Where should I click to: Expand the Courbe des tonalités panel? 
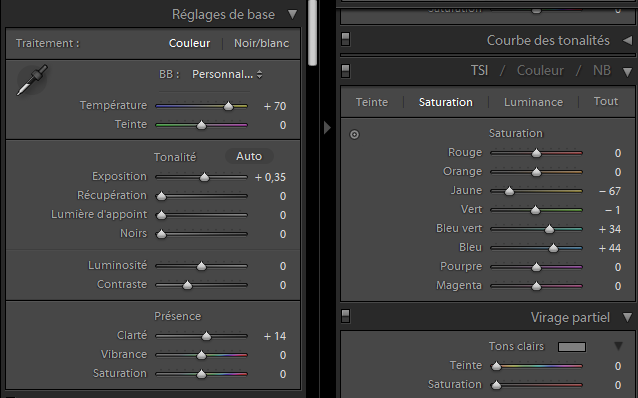[x=627, y=40]
